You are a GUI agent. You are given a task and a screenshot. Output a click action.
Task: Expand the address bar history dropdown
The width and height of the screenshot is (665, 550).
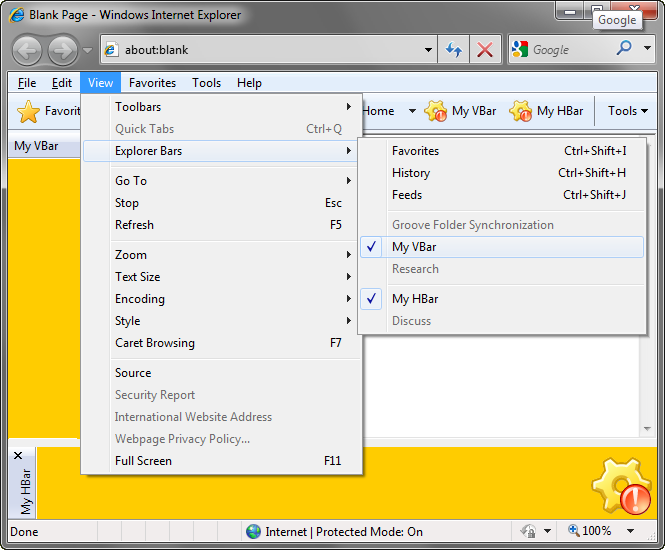coord(428,50)
